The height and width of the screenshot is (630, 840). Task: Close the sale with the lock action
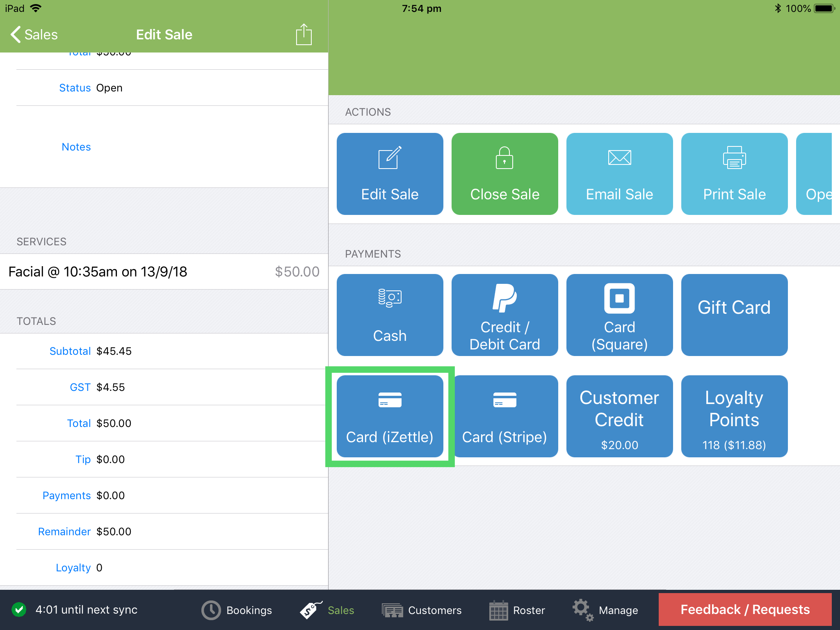[x=504, y=174]
